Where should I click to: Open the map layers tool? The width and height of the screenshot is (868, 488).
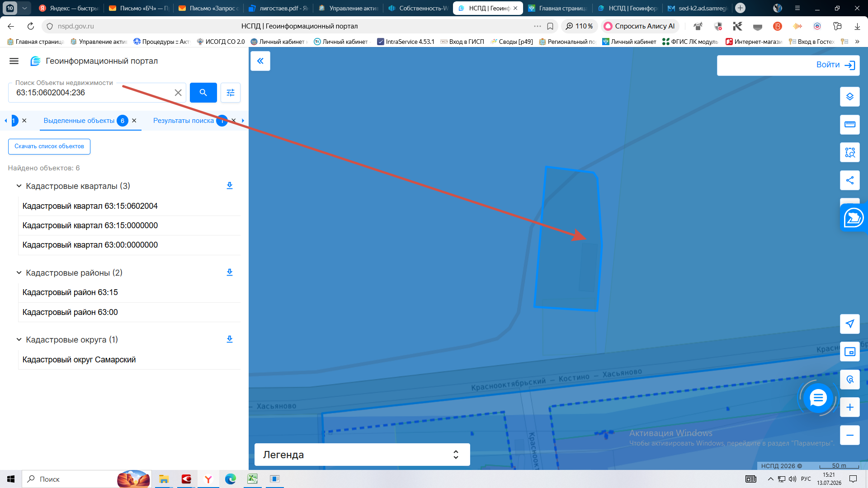tap(850, 97)
